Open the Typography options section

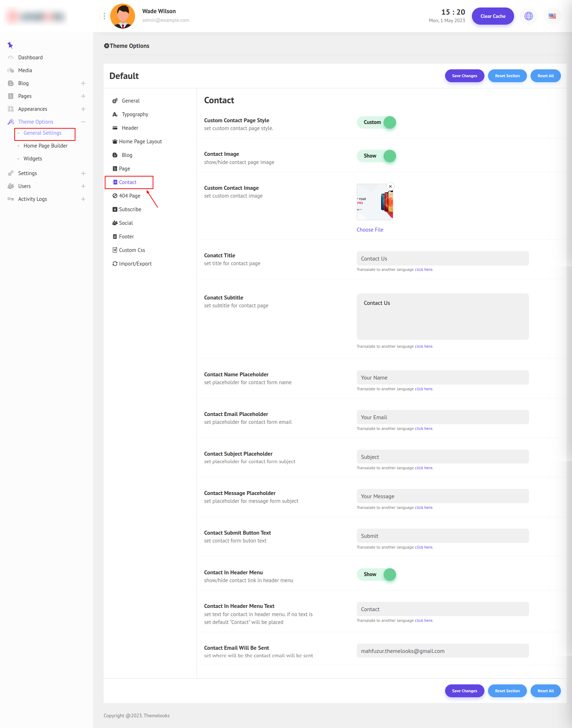135,114
